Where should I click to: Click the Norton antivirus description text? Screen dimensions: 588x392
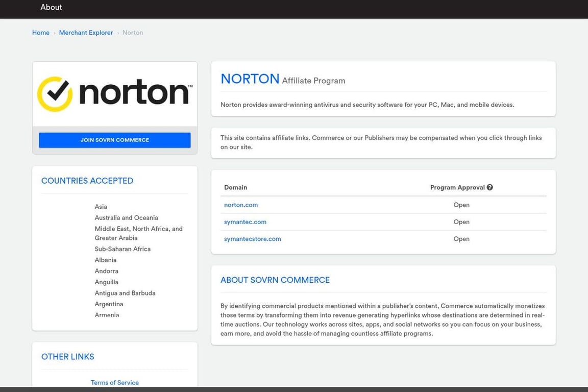(x=367, y=105)
